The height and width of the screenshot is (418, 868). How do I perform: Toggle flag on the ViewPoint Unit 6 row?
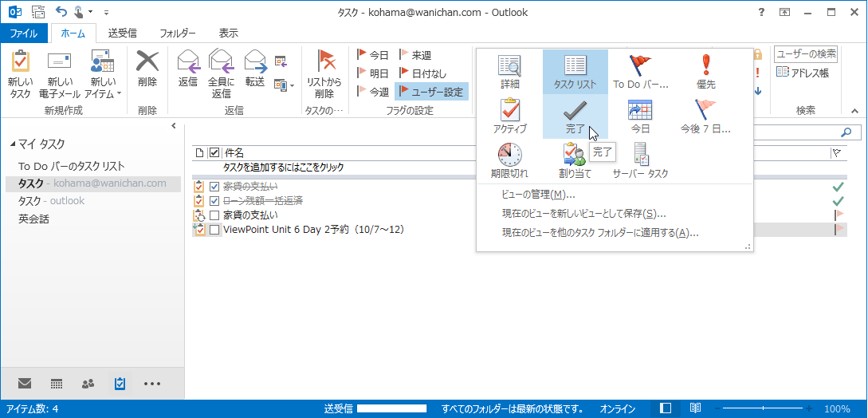click(839, 228)
